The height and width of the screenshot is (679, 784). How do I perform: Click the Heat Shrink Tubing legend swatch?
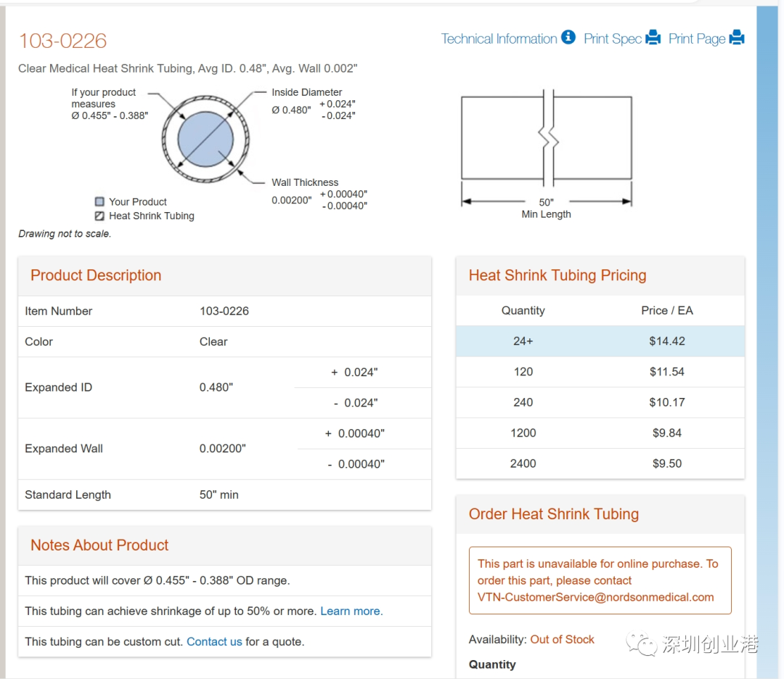(x=99, y=216)
